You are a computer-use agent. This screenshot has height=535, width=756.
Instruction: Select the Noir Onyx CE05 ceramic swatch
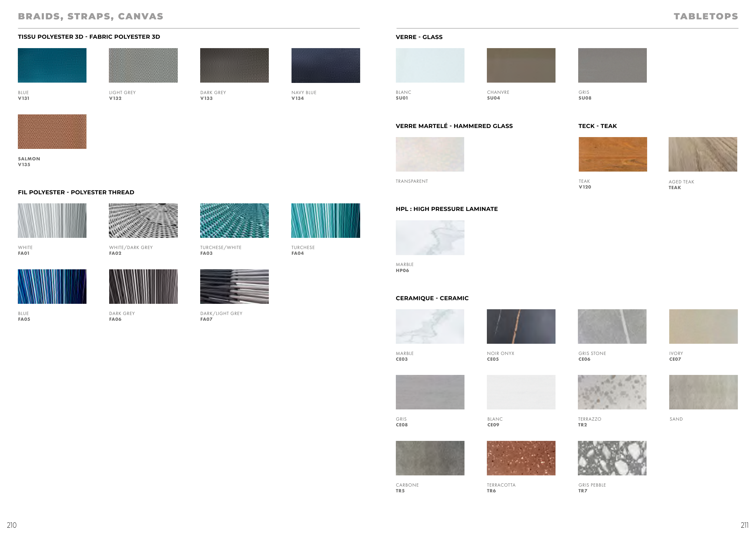pos(521,326)
